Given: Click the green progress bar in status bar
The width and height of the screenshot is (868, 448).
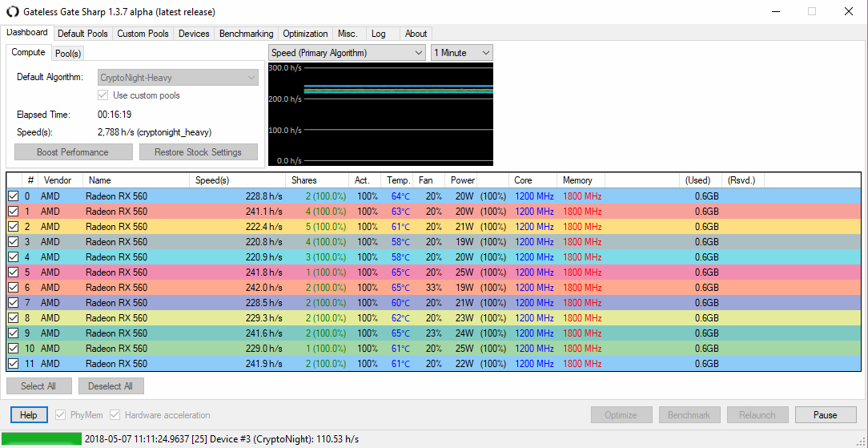Looking at the screenshot, I should [x=42, y=439].
